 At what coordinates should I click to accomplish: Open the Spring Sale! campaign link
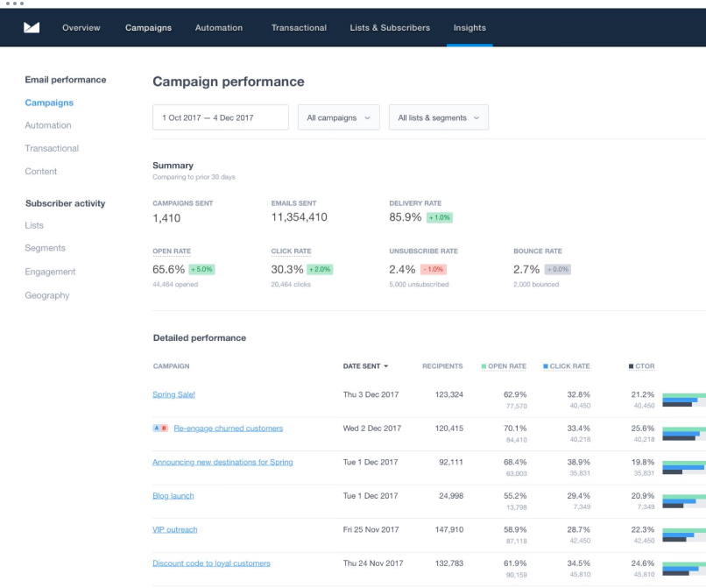(x=173, y=394)
